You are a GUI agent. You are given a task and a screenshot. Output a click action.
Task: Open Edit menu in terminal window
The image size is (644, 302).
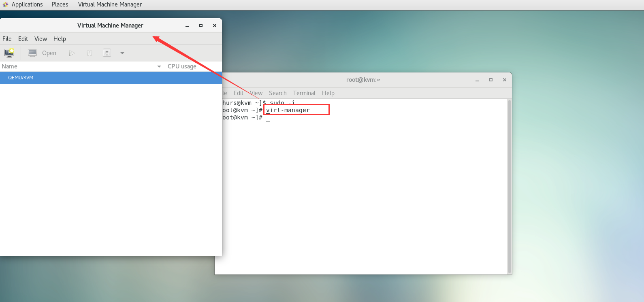click(239, 93)
